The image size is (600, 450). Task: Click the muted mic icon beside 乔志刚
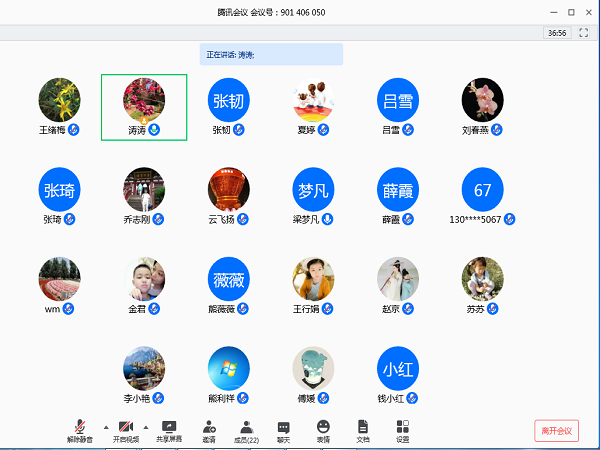click(158, 219)
